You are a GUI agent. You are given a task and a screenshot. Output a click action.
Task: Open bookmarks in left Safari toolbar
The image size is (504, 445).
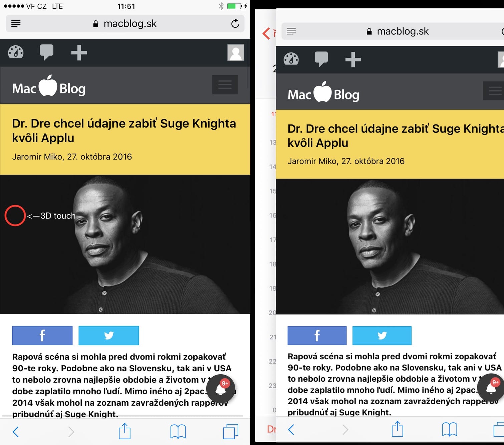pos(178,431)
